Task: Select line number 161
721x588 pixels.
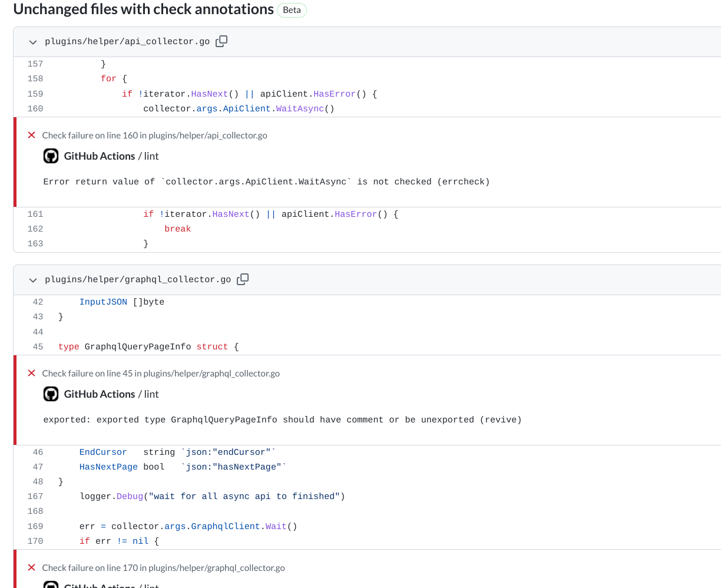Action: pyautogui.click(x=35, y=214)
